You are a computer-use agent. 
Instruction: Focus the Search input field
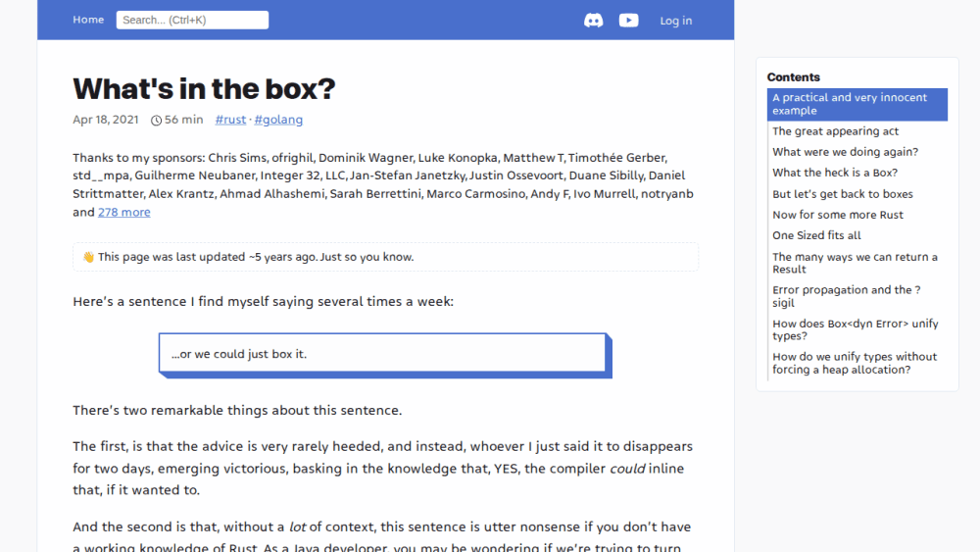point(192,20)
